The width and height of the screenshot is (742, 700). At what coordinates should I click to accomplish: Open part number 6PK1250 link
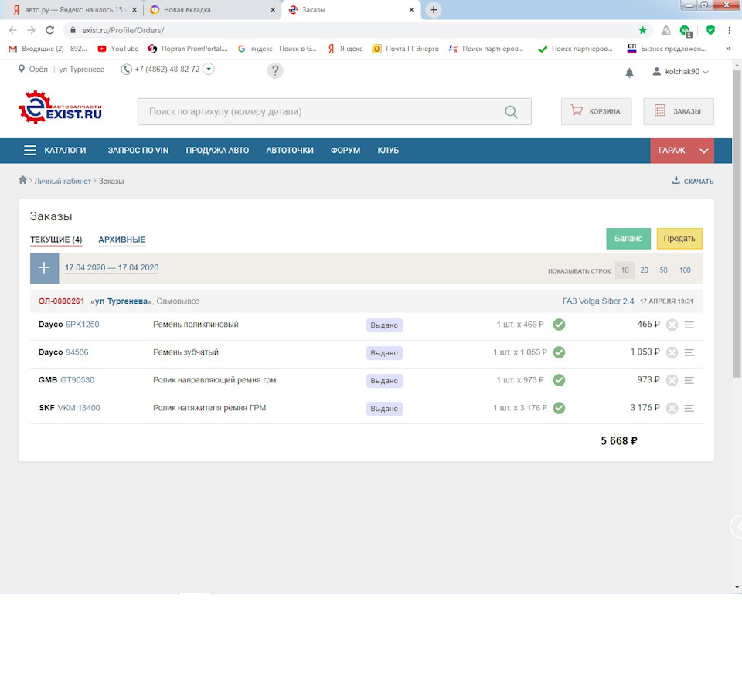click(83, 325)
